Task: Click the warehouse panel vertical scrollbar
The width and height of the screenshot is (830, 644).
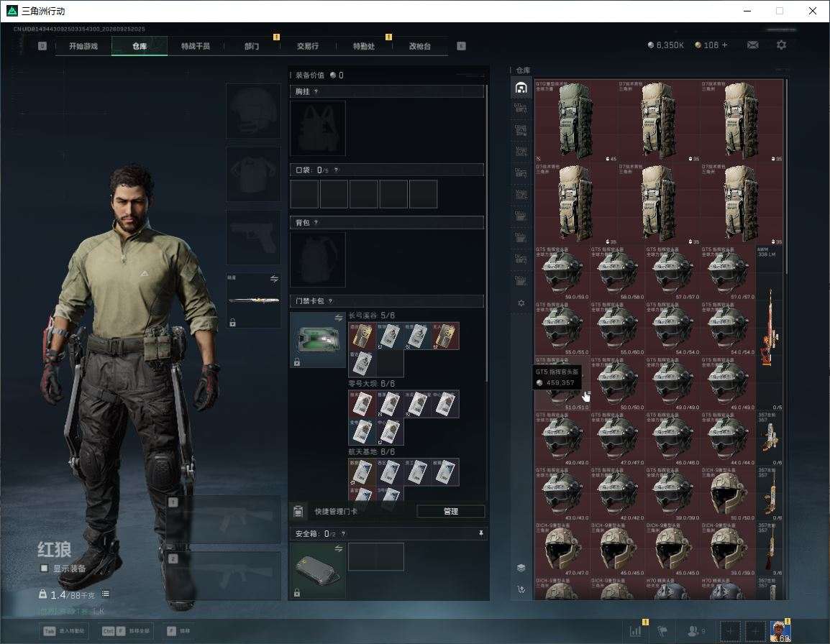Action: click(x=785, y=176)
